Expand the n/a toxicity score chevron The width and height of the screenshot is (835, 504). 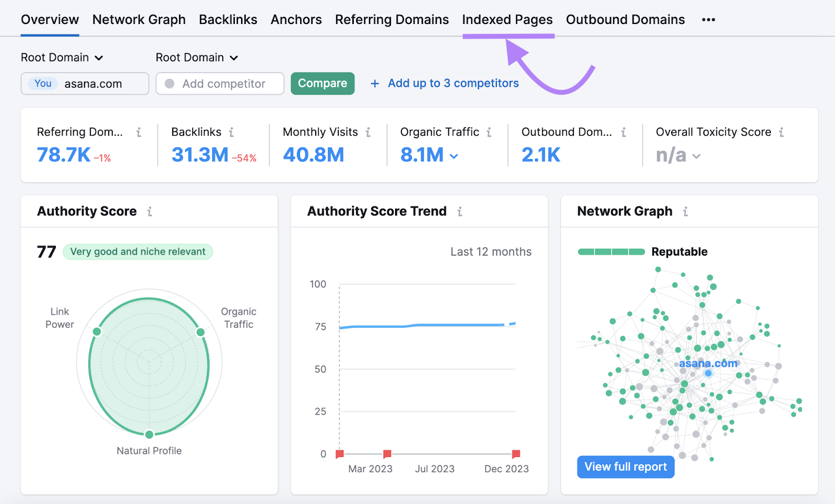[x=696, y=156]
